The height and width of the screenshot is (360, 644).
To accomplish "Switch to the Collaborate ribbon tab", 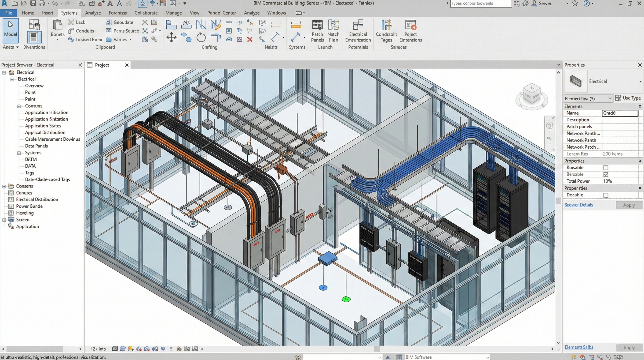I will click(146, 13).
